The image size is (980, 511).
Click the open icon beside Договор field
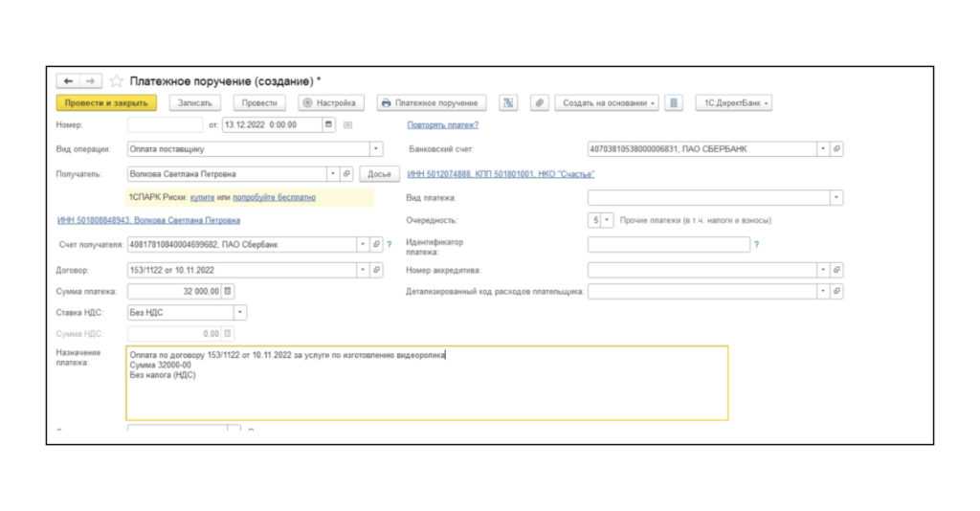[x=376, y=269]
